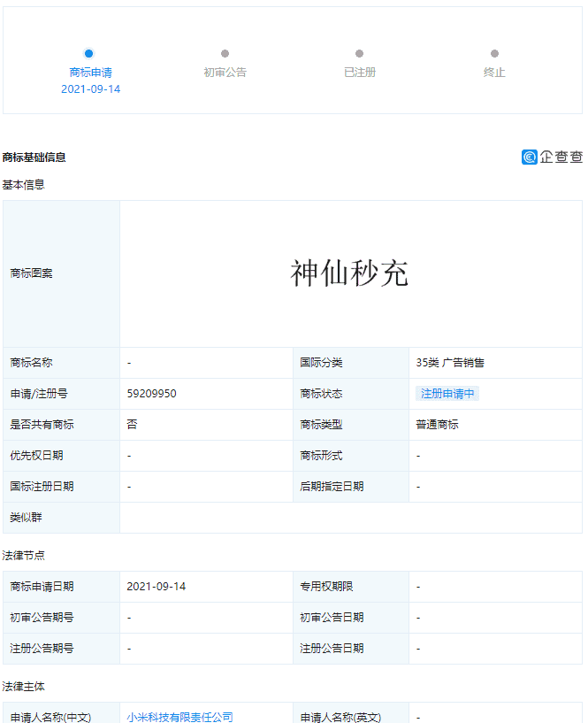This screenshot has width=588, height=723.
Task: Click the 初审公告 progress dot
Action: 225,53
